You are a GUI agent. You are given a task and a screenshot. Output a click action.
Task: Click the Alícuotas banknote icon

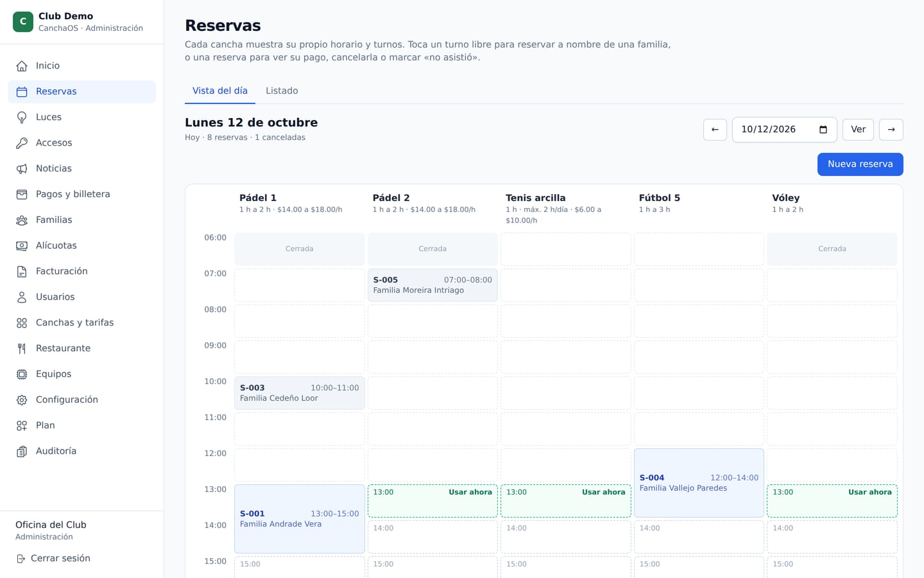pyautogui.click(x=22, y=245)
